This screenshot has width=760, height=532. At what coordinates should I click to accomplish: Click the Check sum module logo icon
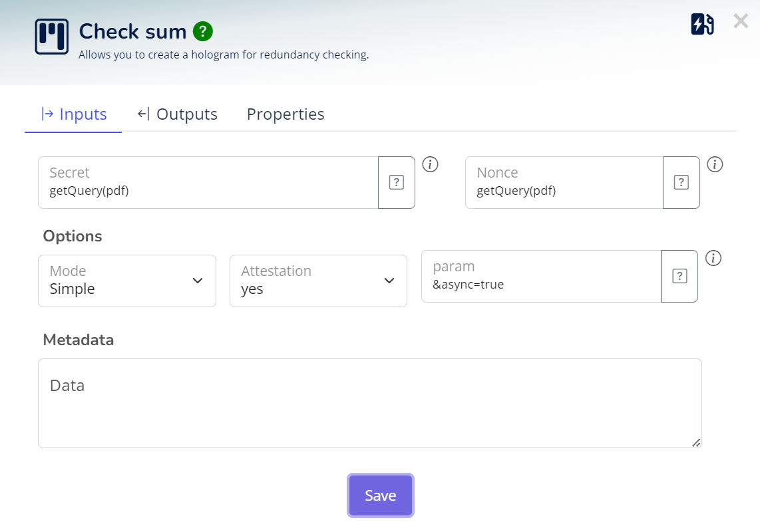52,37
